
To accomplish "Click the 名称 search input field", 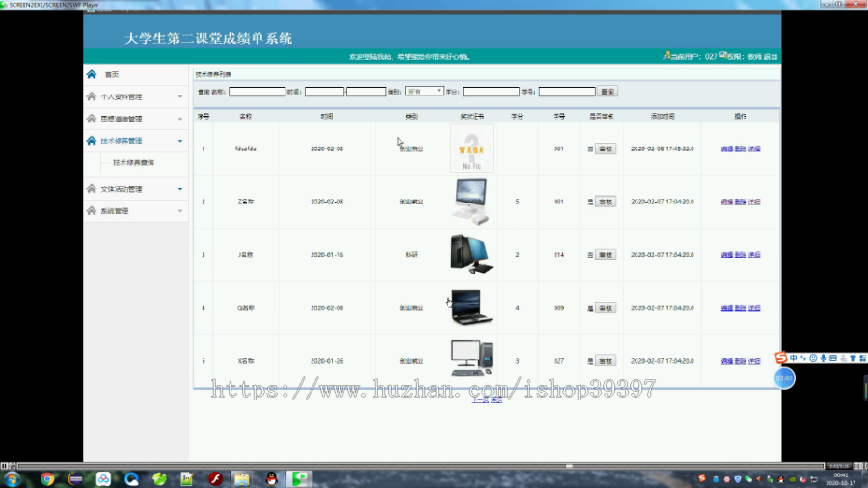I will (257, 92).
